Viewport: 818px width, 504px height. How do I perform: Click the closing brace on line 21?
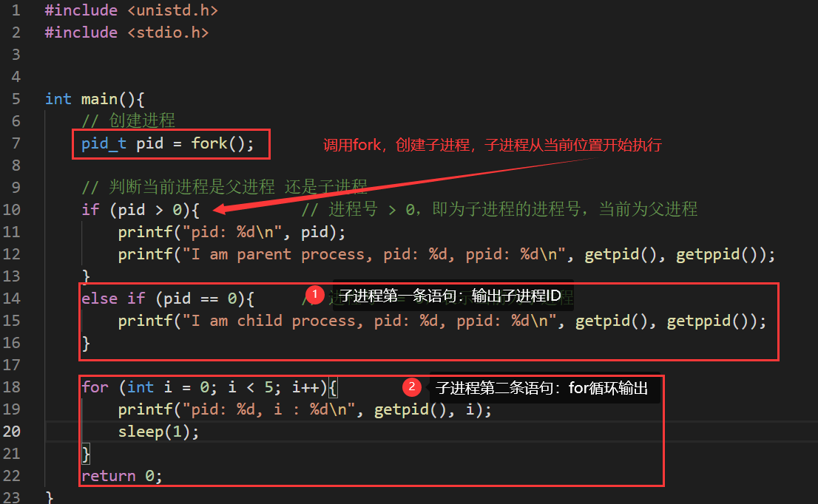click(86, 454)
